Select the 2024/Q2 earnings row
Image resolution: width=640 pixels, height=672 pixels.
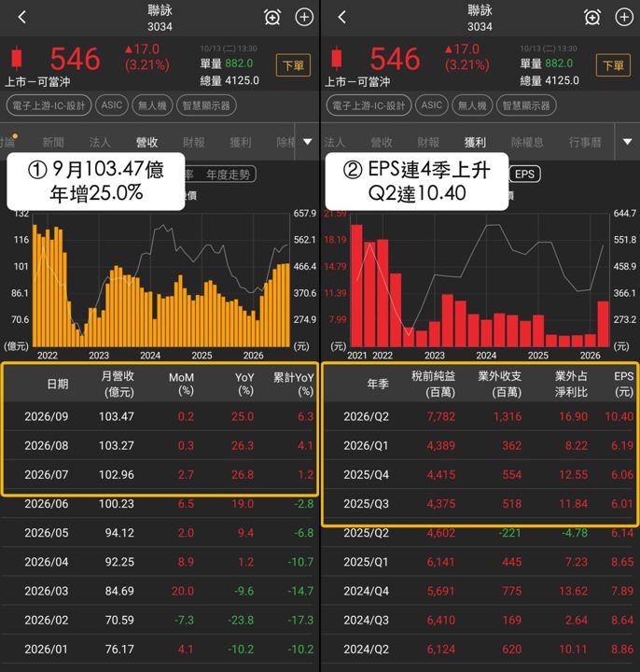480,650
